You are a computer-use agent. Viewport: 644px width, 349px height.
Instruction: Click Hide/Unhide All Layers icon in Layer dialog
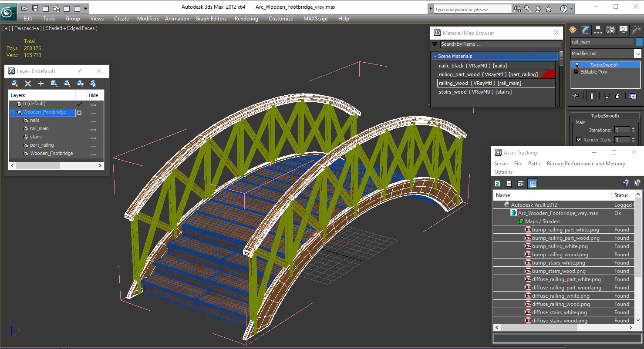pos(80,84)
